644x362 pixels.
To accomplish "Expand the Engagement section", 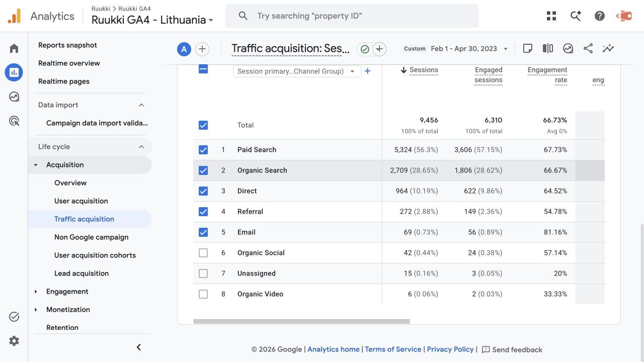I will [36, 292].
